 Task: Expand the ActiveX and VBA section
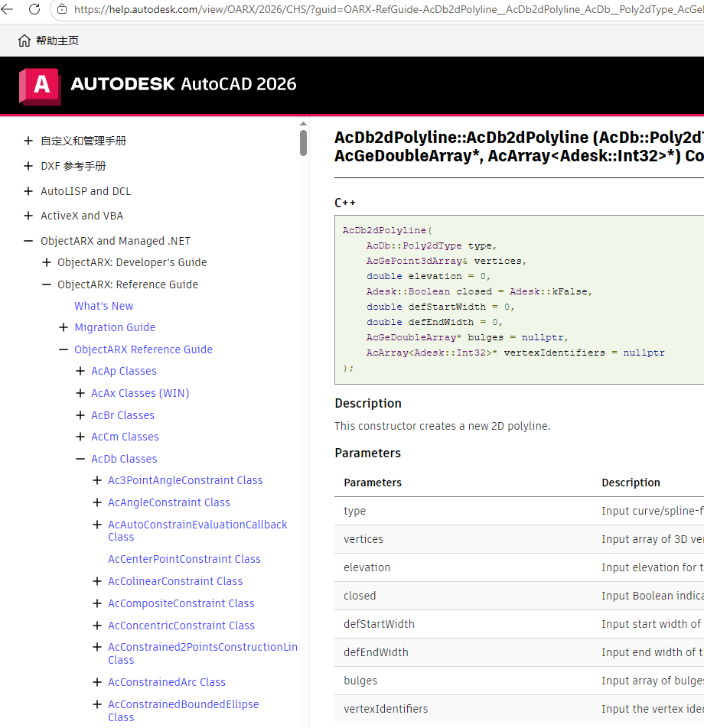pos(28,216)
